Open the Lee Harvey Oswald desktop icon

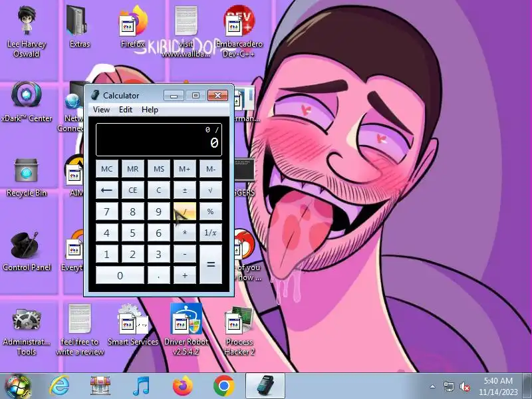(27, 30)
